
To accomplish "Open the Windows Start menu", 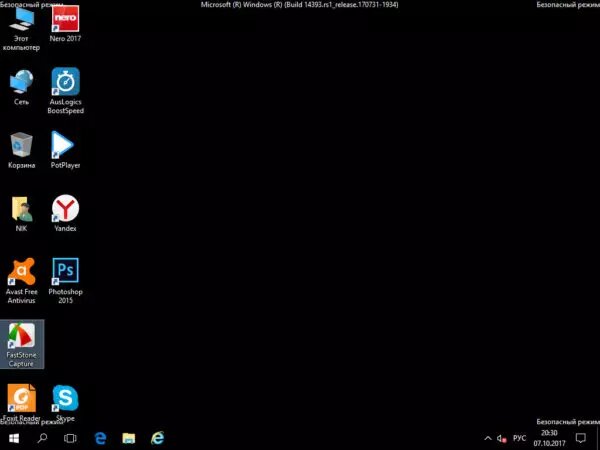I will pyautogui.click(x=14, y=438).
